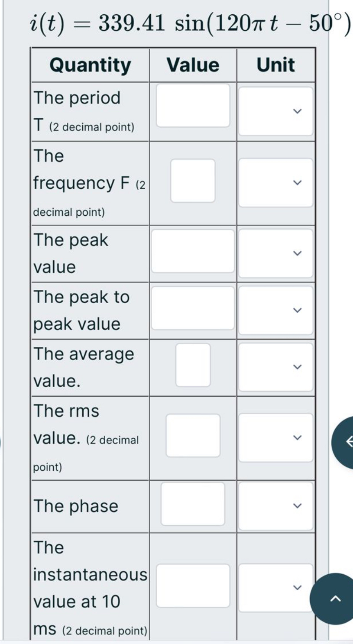This screenshot has width=353, height=644.
Task: Open the unit dropdown for The rms value
Action: [275, 437]
